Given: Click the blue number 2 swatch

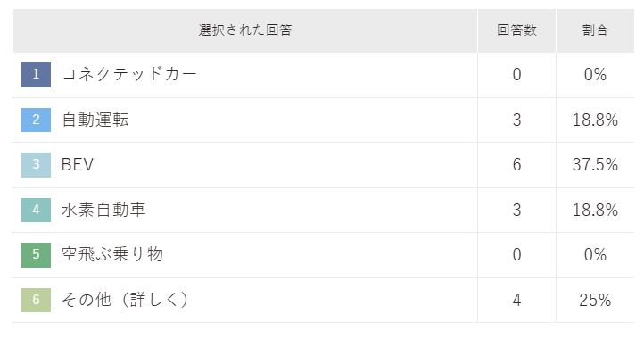Looking at the screenshot, I should [x=37, y=120].
